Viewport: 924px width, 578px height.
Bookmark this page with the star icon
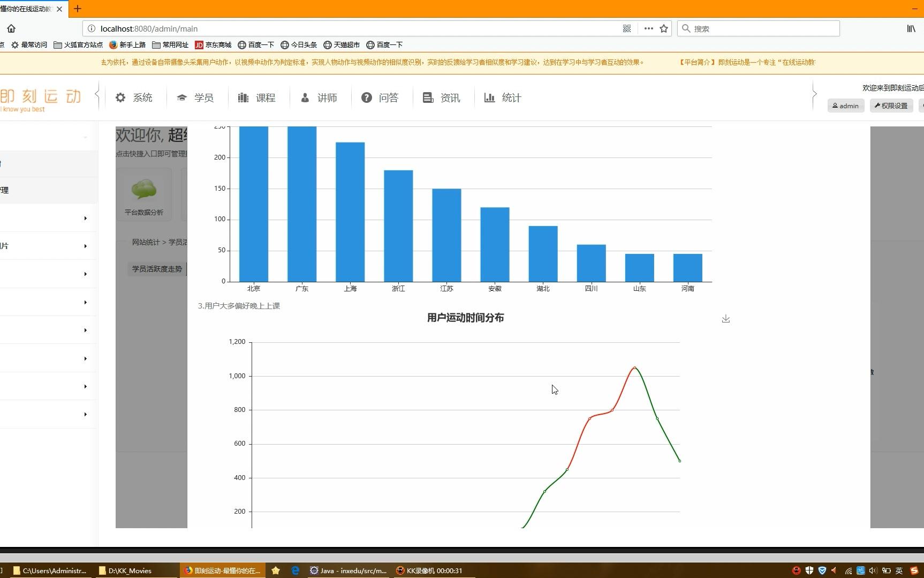coord(664,28)
